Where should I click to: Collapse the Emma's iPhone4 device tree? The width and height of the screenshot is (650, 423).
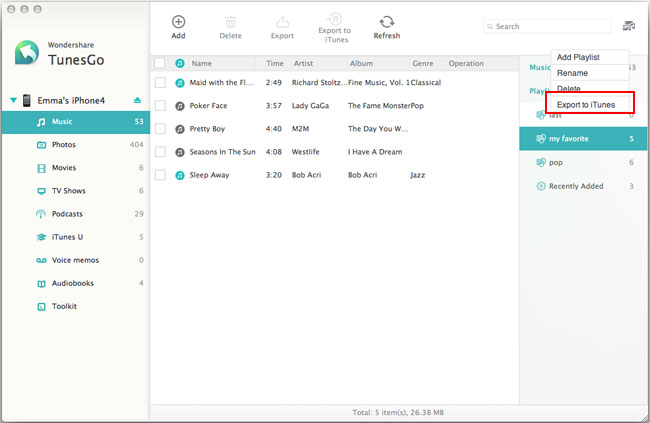click(13, 100)
